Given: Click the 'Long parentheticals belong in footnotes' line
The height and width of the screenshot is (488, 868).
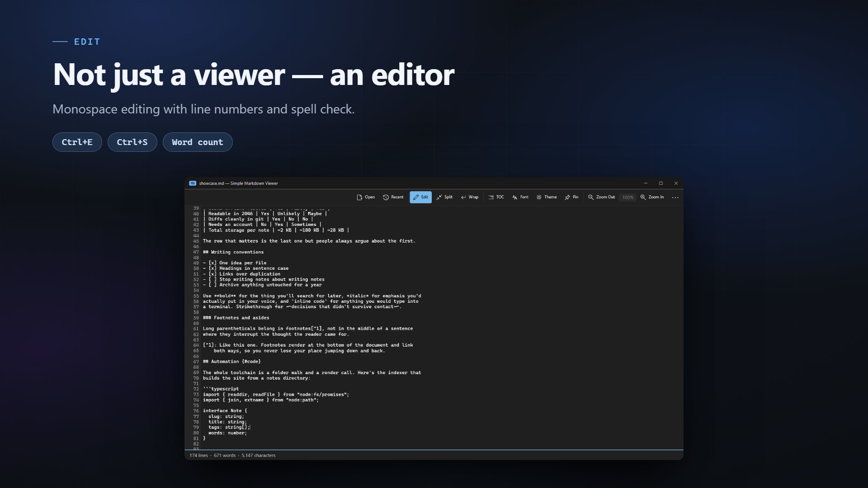Looking at the screenshot, I should point(308,328).
